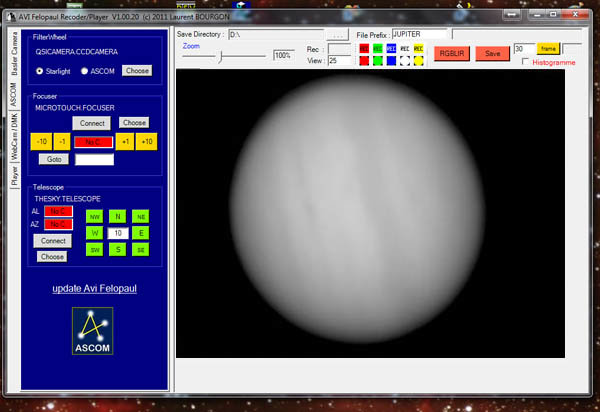Click the ASCOM logo icon
Screen dimensions: 600x412
pos(92,331)
